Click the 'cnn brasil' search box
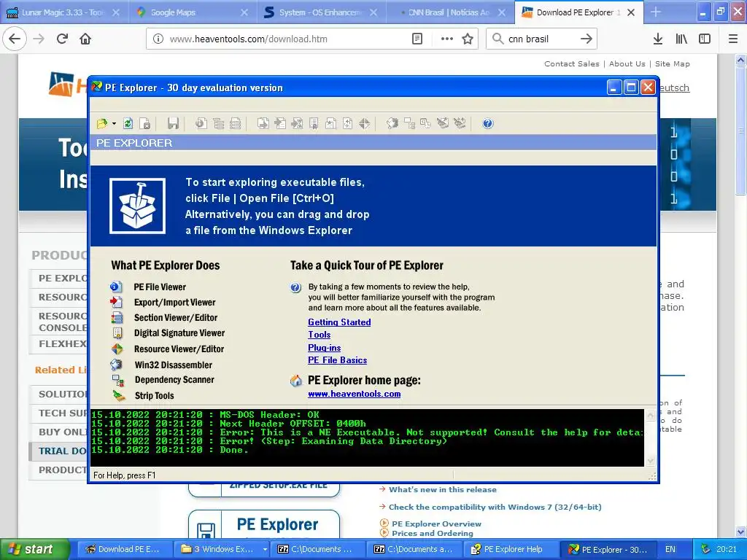Viewport: 747px width, 560px height. (x=541, y=39)
